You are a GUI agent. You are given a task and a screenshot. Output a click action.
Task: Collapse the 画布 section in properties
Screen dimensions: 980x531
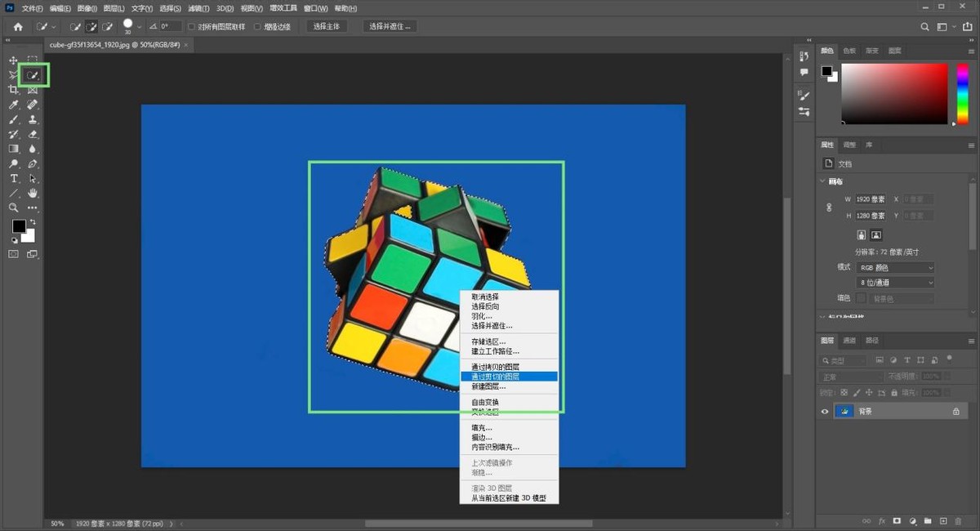click(x=822, y=181)
